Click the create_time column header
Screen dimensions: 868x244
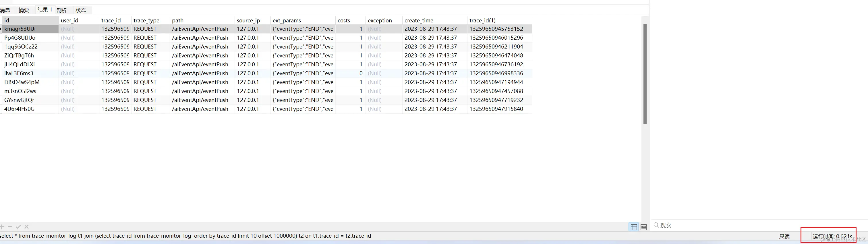tap(435, 21)
